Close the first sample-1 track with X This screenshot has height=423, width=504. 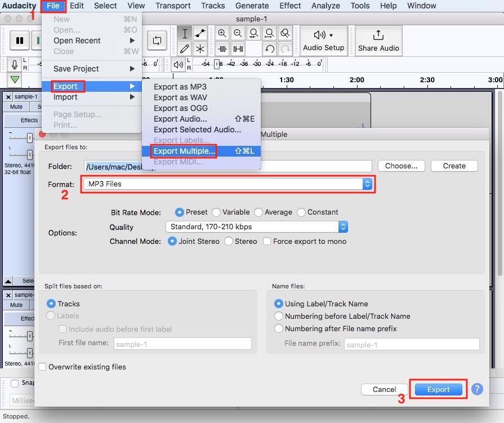coord(8,97)
